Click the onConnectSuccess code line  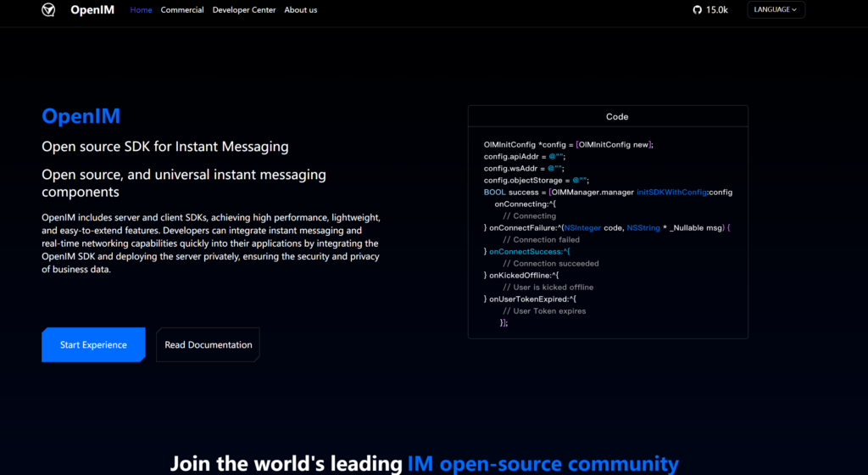pos(529,252)
